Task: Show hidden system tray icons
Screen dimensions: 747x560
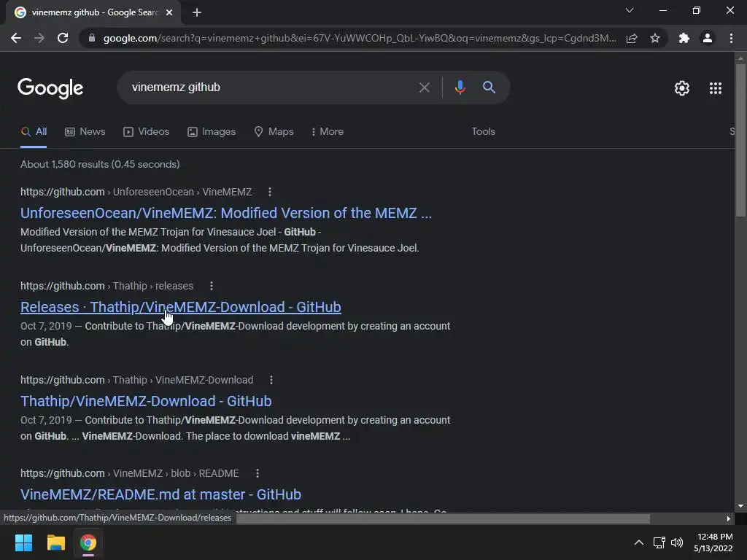Action: tap(639, 542)
